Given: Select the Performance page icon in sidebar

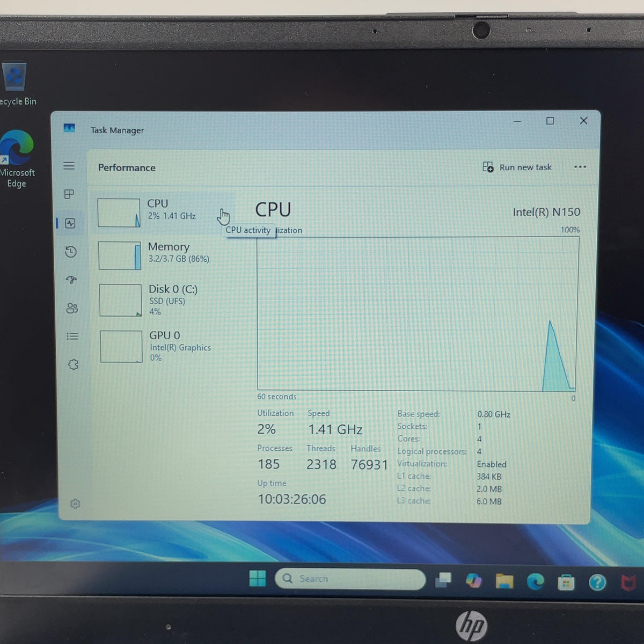Looking at the screenshot, I should tap(70, 223).
